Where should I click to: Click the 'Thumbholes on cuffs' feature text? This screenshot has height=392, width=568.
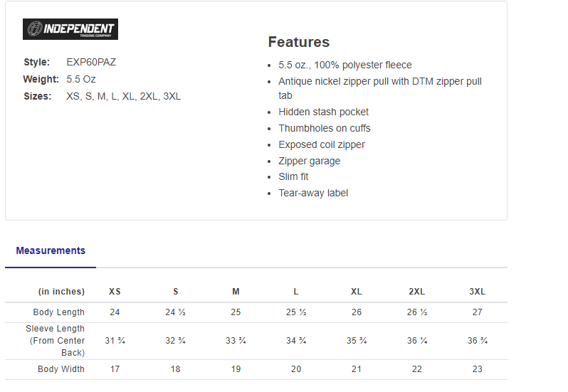[325, 128]
